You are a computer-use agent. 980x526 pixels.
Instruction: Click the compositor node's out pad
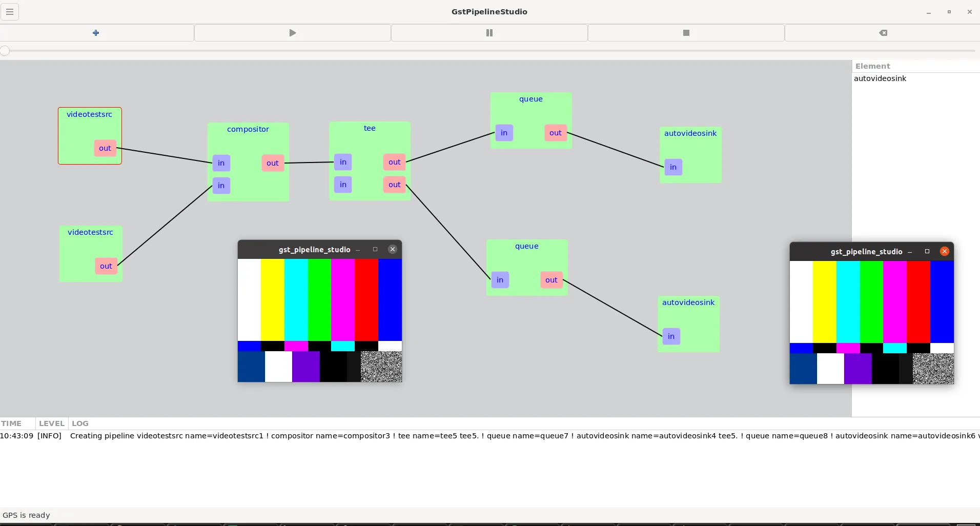tap(272, 163)
